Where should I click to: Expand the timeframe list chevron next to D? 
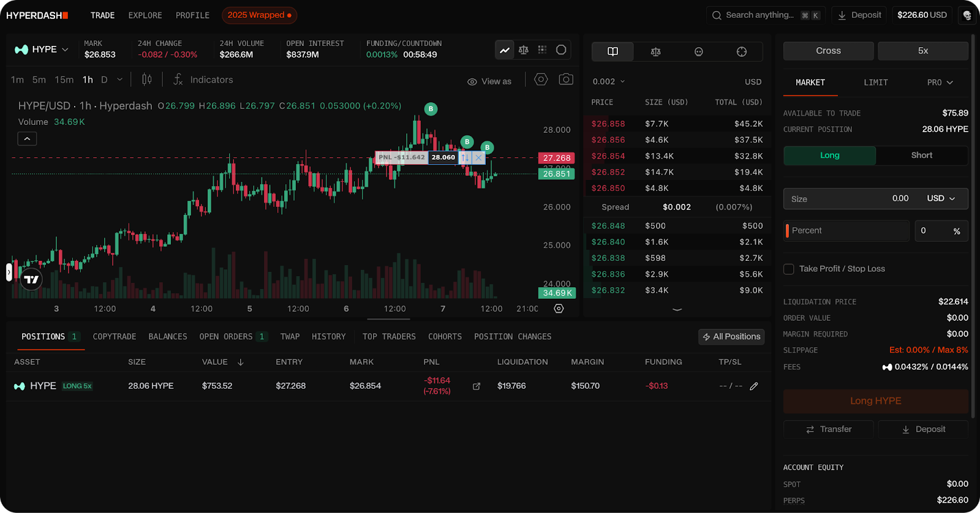pos(120,80)
